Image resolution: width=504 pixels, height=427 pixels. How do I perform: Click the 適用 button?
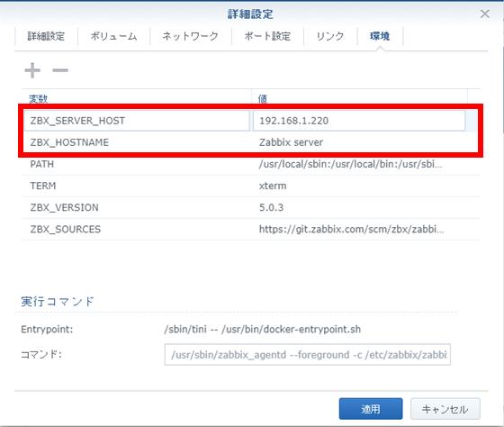tap(371, 409)
